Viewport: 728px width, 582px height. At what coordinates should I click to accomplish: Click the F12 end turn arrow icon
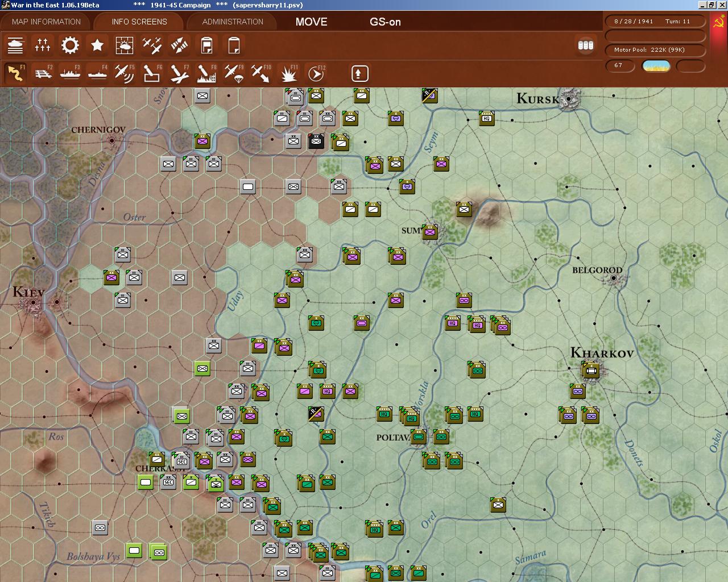point(316,73)
